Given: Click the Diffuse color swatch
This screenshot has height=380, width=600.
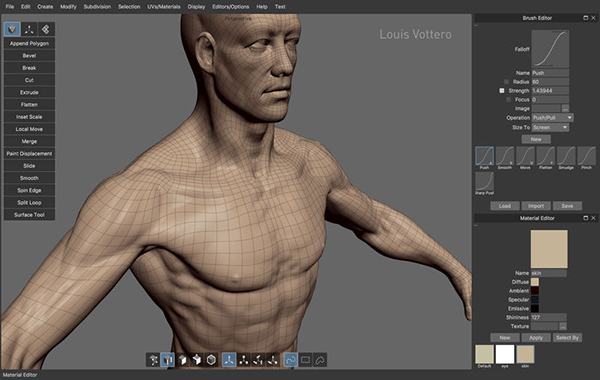Looking at the screenshot, I should 535,282.
